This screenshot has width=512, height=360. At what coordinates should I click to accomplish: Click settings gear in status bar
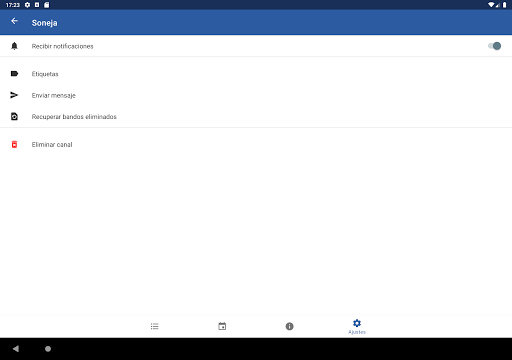27,5
